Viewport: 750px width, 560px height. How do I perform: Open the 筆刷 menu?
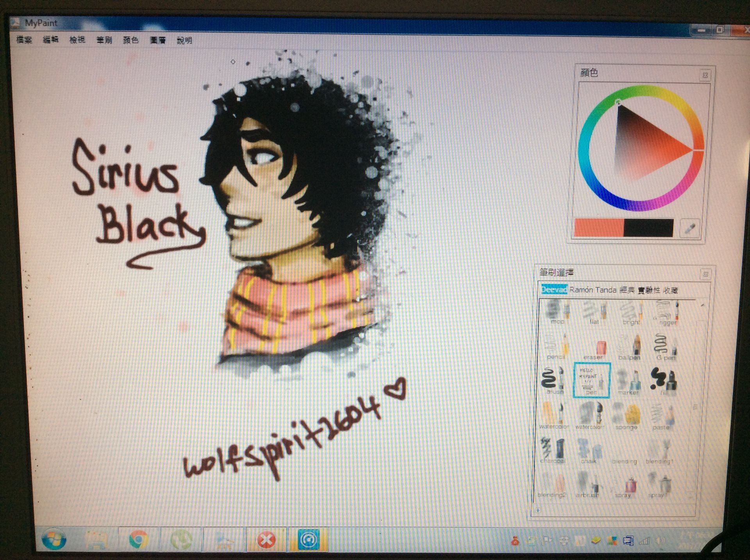pos(104,40)
